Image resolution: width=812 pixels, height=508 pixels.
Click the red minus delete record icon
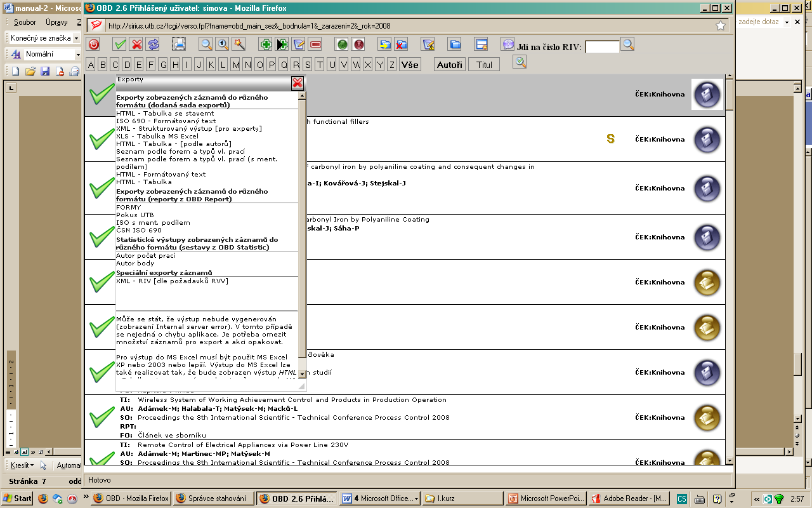(x=315, y=44)
